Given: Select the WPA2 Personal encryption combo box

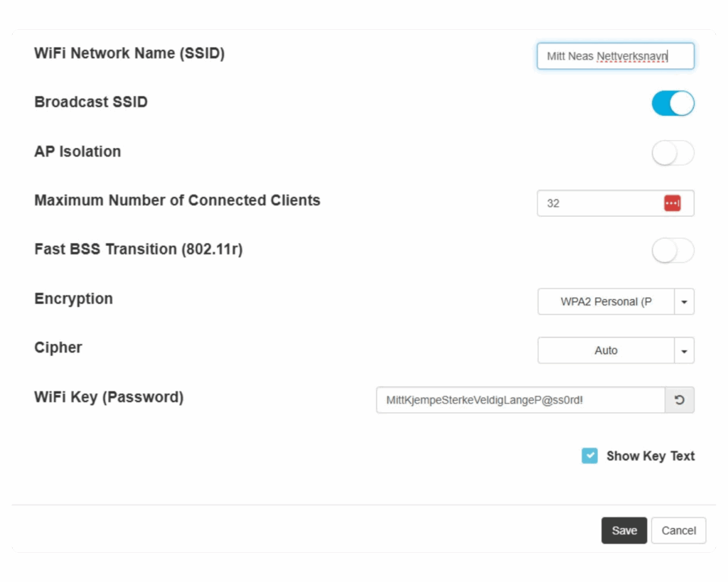Looking at the screenshot, I should click(x=606, y=302).
